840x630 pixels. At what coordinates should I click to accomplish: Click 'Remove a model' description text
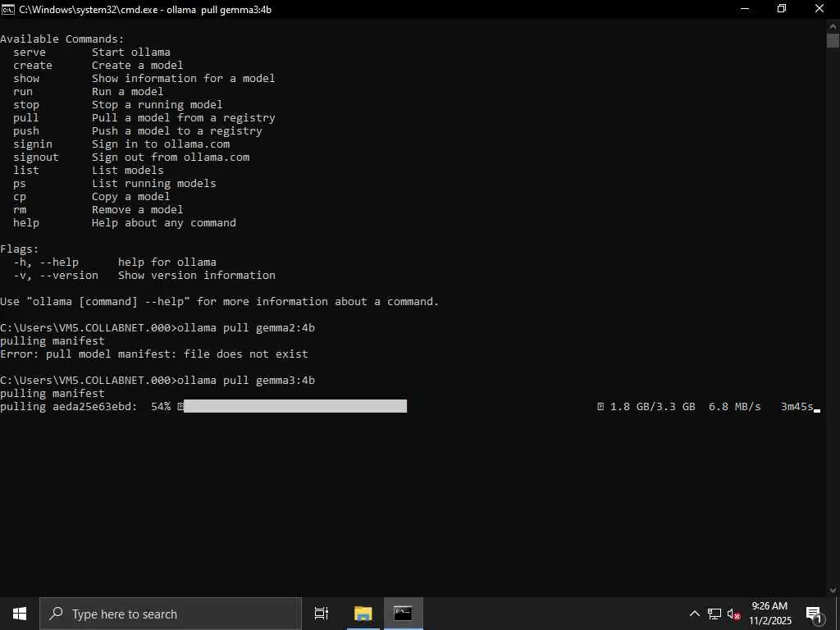point(137,209)
